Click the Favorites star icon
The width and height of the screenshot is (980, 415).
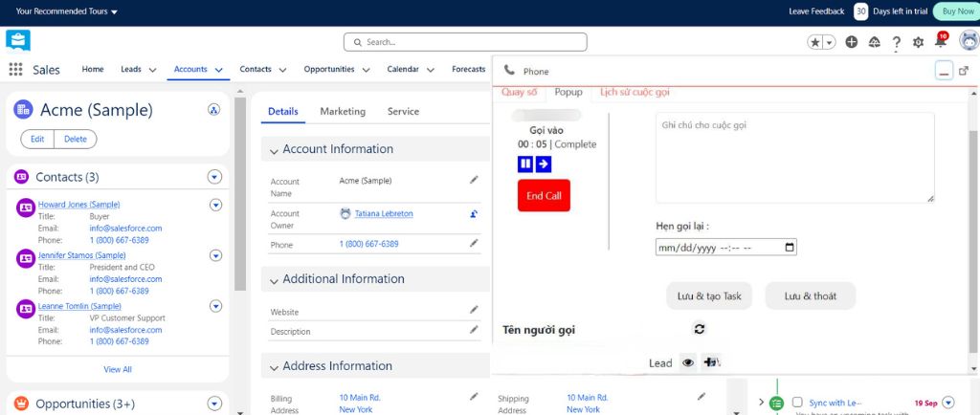click(815, 42)
